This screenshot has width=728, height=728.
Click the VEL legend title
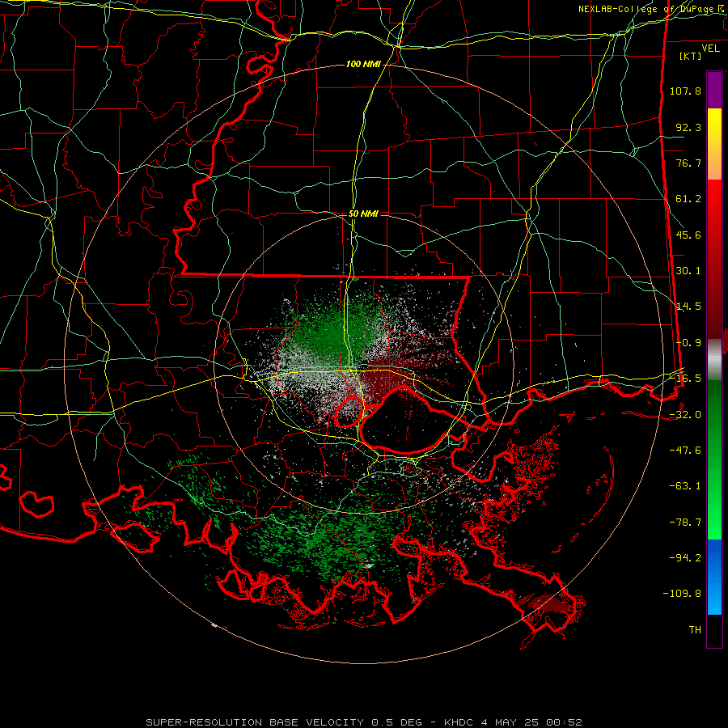710,49
